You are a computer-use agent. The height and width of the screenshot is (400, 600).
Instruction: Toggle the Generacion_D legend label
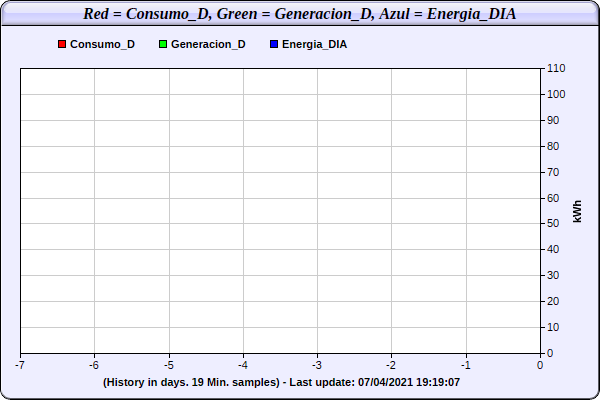[208, 44]
